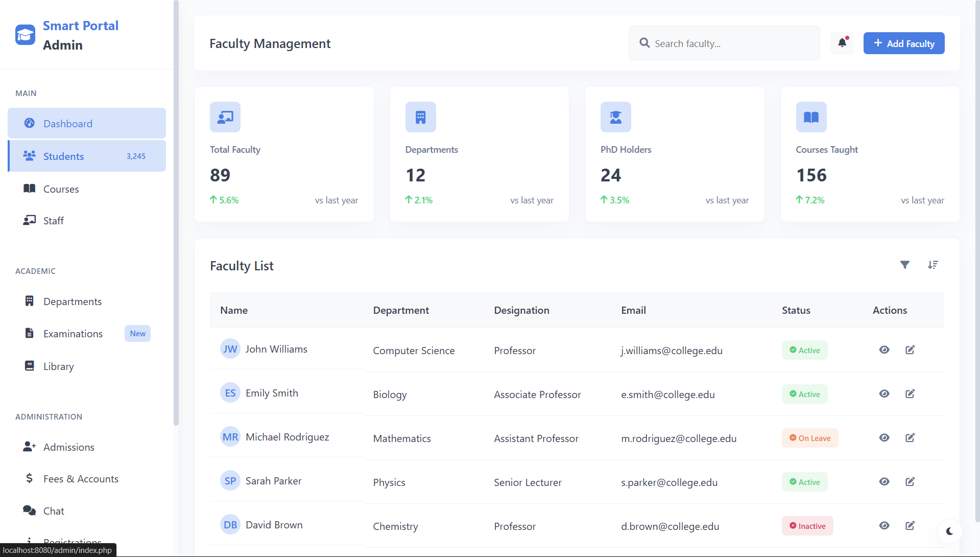
Task: Click edit icon for David Brown
Action: (910, 526)
